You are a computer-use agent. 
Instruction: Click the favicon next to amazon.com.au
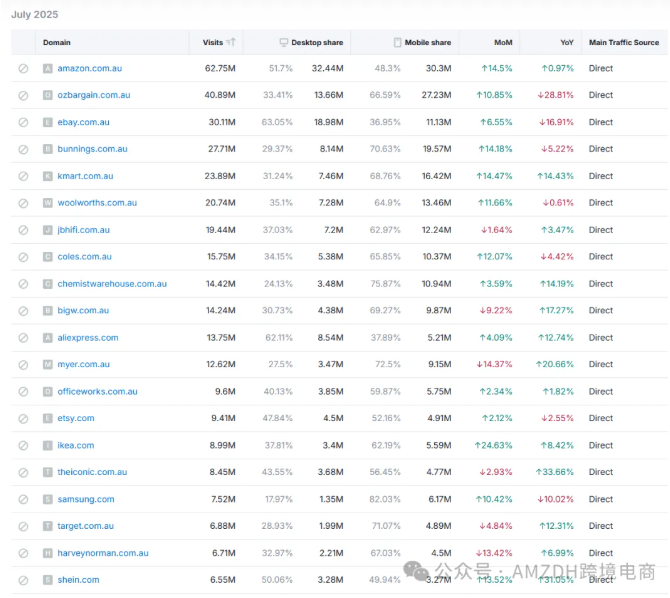[x=47, y=68]
